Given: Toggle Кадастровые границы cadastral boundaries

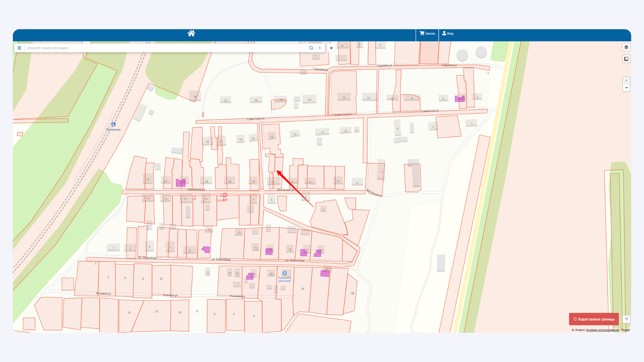Looking at the screenshot, I should pos(594,319).
